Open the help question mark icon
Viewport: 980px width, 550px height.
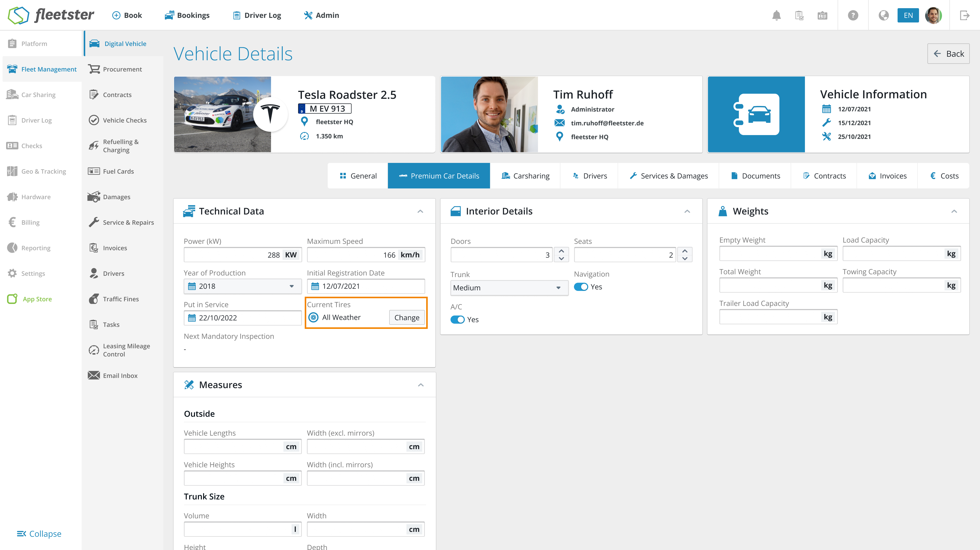[853, 15]
